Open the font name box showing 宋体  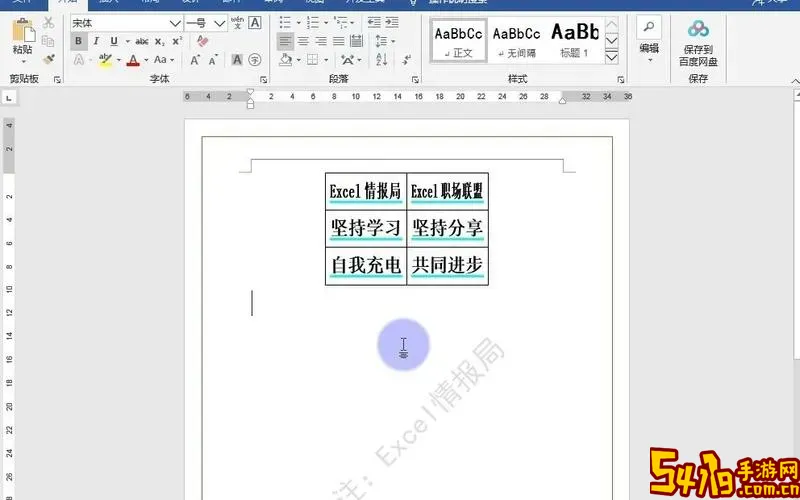[x=127, y=23]
